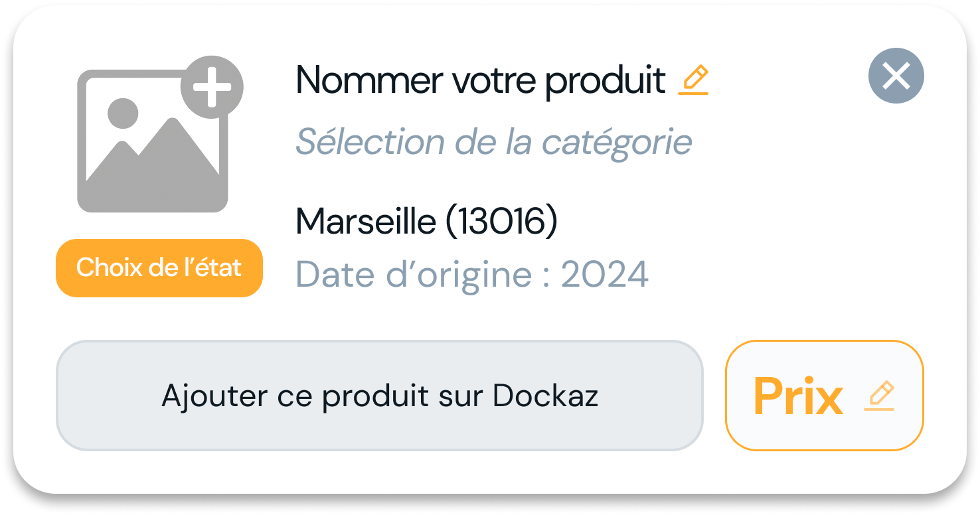980x515 pixels.
Task: Click the postal code (13016)
Action: tap(502, 221)
